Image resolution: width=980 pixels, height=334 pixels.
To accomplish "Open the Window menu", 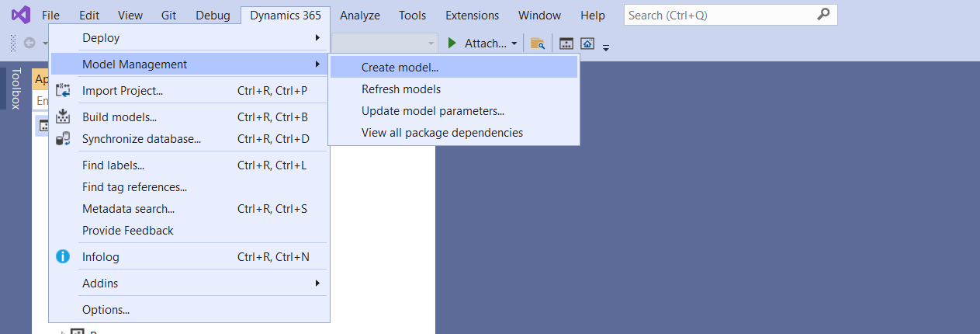I will [x=539, y=15].
